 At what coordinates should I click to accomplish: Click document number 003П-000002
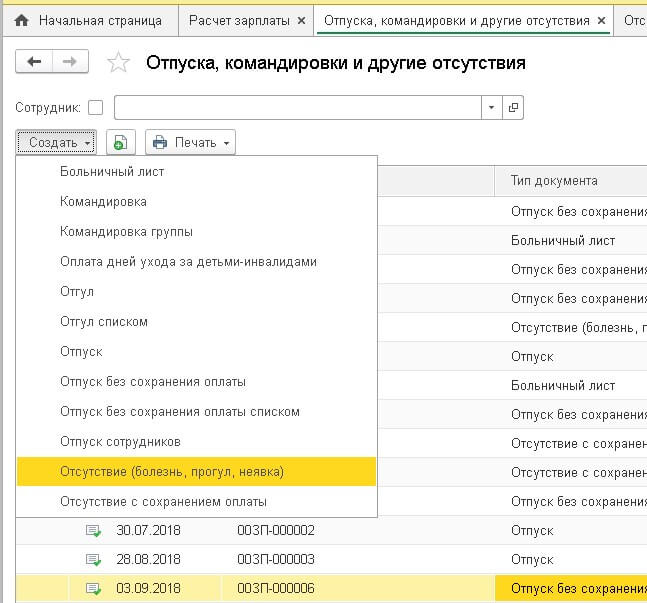pyautogui.click(x=276, y=530)
